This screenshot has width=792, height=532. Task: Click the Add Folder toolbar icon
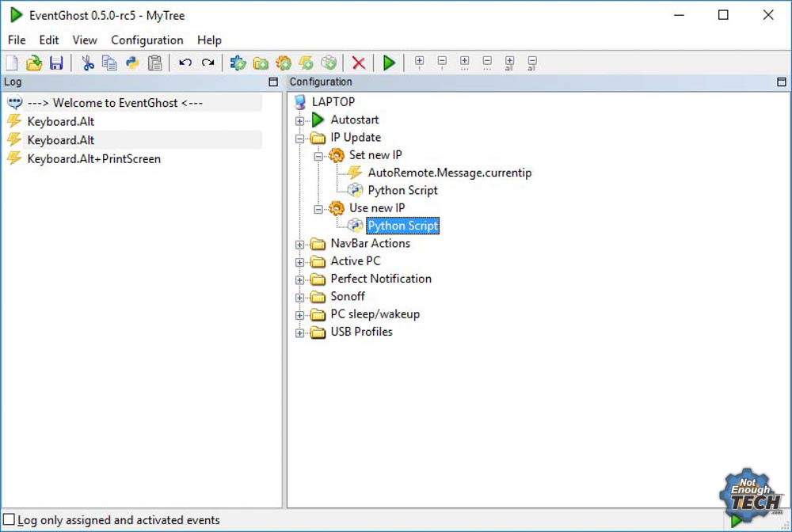click(261, 63)
